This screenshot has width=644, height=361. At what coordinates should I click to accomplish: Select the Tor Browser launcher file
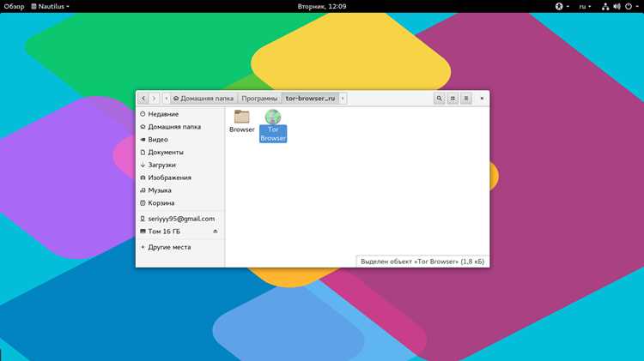click(x=273, y=125)
